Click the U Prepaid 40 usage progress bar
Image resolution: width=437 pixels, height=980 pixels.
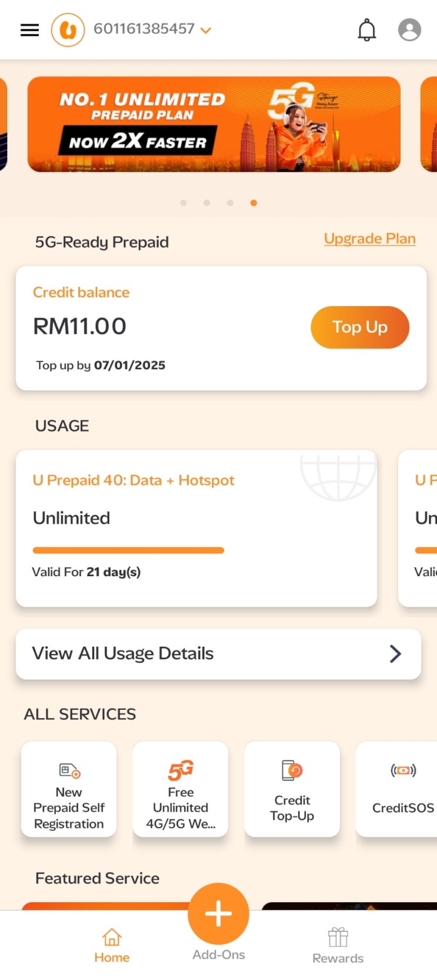point(128,550)
